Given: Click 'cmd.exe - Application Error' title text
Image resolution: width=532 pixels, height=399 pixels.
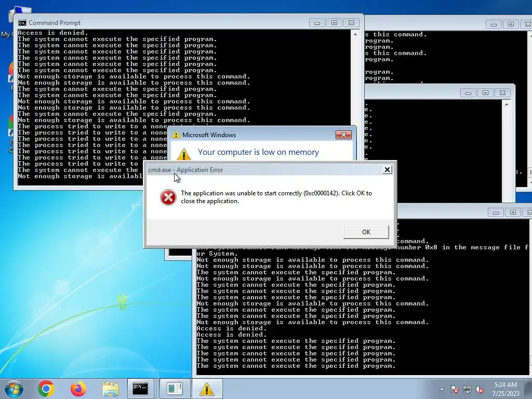Looking at the screenshot, I should [185, 170].
